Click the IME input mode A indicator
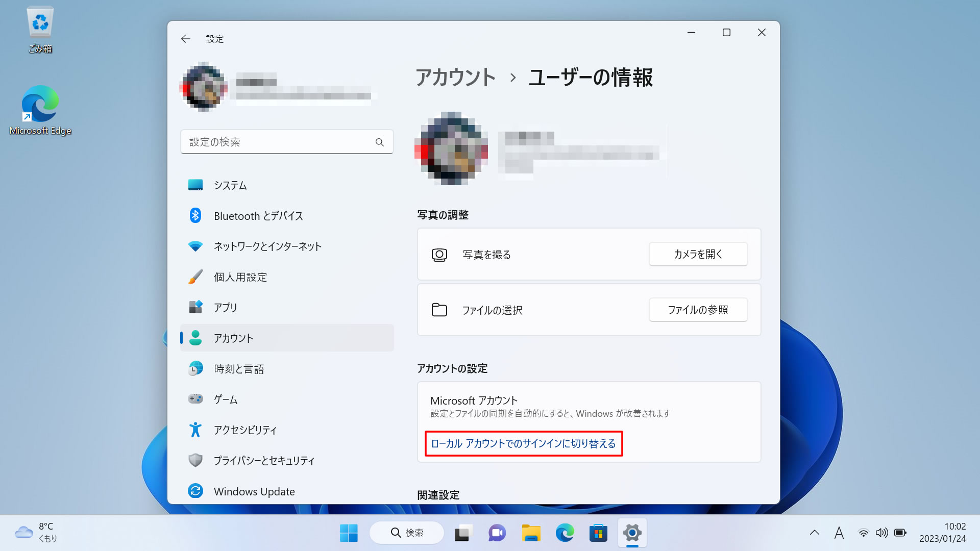This screenshot has width=980, height=551. click(x=839, y=533)
